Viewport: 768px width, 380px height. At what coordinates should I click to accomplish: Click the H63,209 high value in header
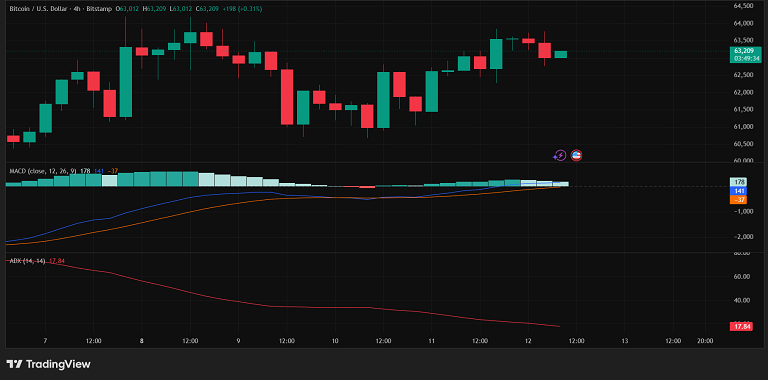(155, 9)
